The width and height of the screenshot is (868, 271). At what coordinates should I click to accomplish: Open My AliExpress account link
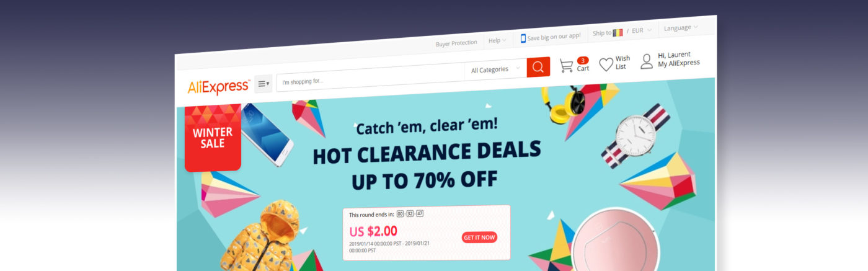point(679,63)
